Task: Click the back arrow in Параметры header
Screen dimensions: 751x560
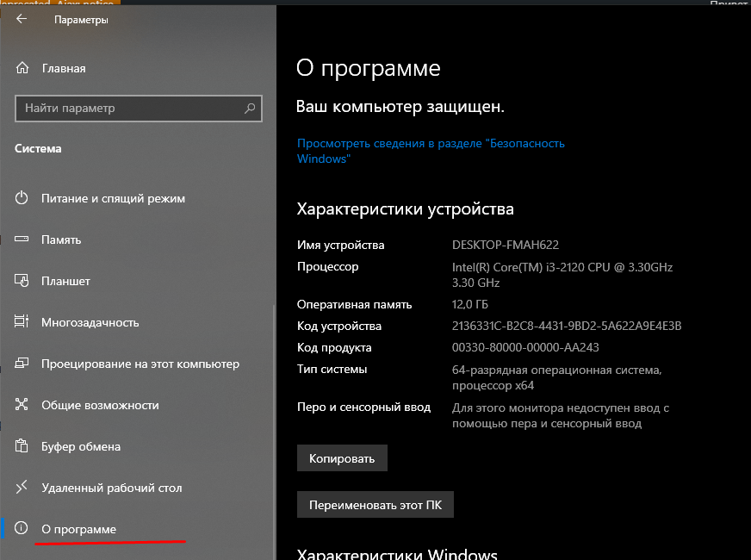Action: tap(22, 19)
